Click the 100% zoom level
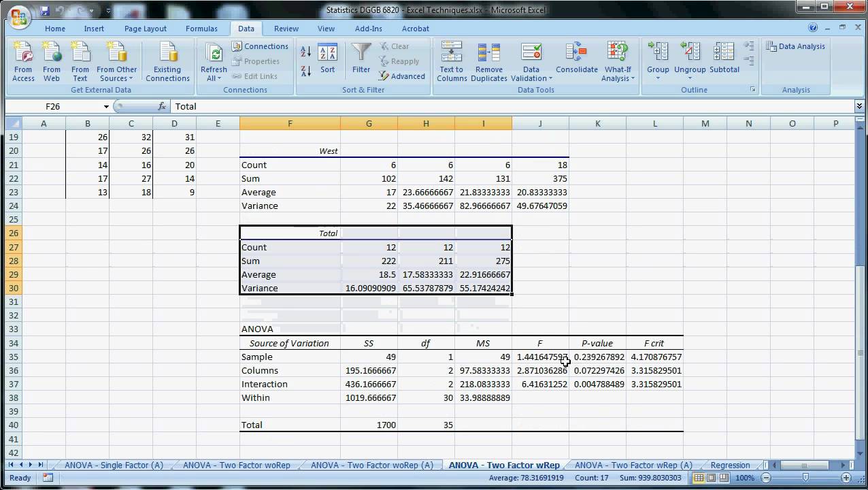868x490 pixels. coord(744,478)
